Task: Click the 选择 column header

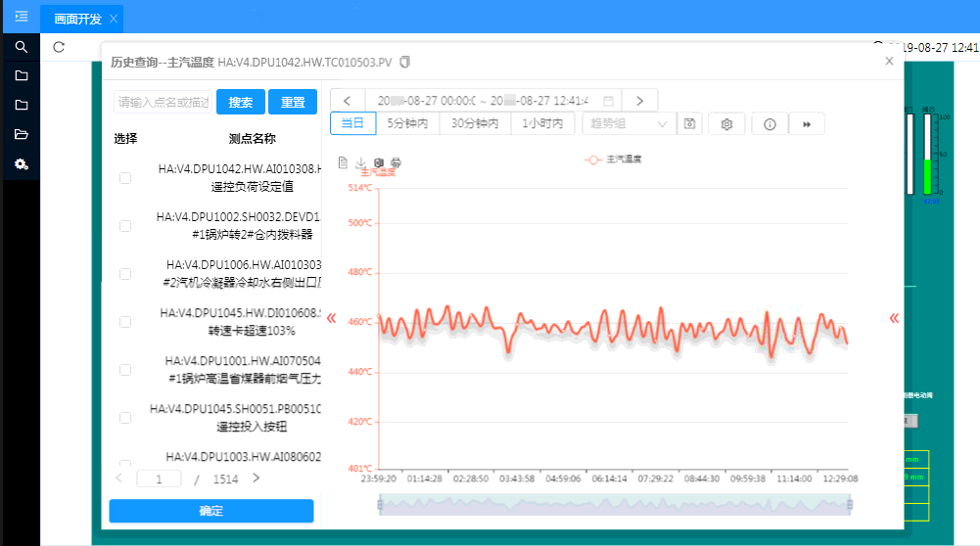Action: 125,139
